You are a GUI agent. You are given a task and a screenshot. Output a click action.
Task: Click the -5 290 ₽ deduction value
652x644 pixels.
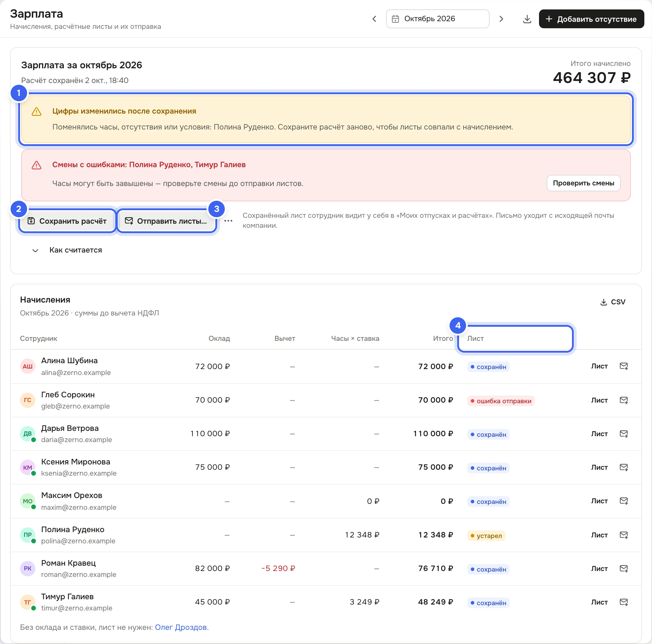point(278,568)
